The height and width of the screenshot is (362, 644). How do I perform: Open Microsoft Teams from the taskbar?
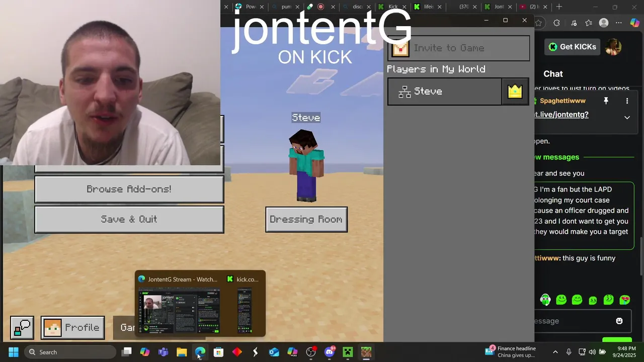[163, 352]
